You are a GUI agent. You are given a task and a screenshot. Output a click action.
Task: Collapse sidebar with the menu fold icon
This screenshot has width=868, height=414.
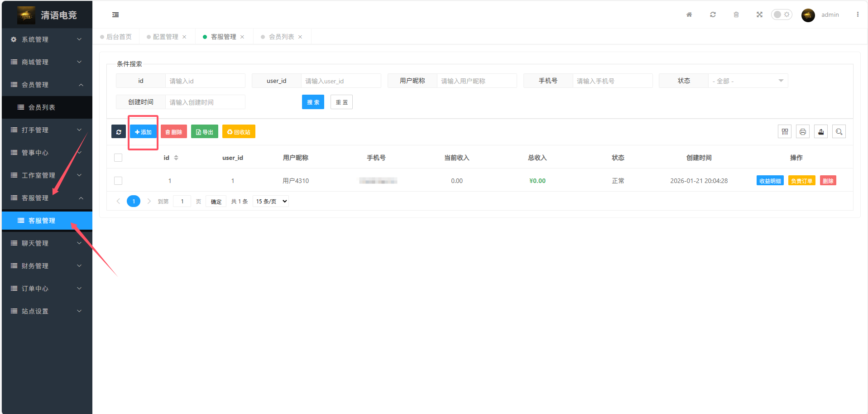(115, 15)
